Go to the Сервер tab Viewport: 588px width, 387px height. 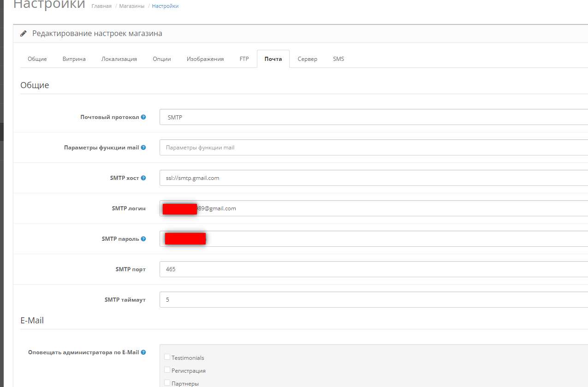(307, 59)
